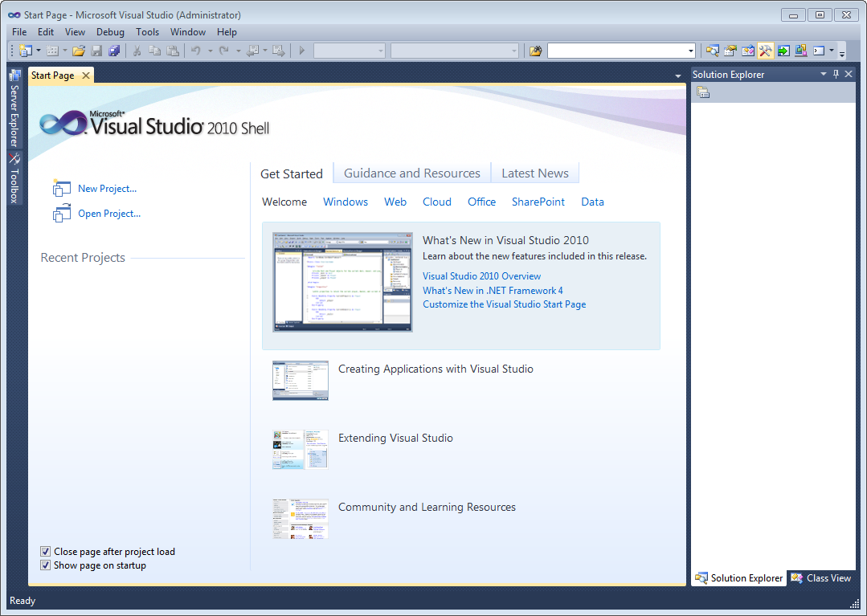This screenshot has width=867, height=616.
Task: Switch to Class View using its bottom tab
Action: (x=820, y=577)
